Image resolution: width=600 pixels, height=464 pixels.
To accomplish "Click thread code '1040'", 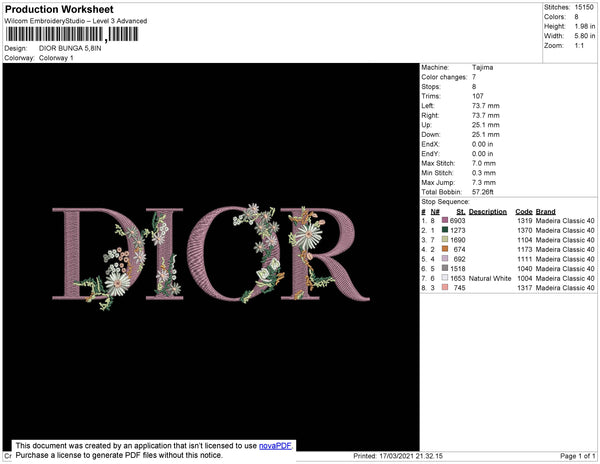I will pos(525,269).
